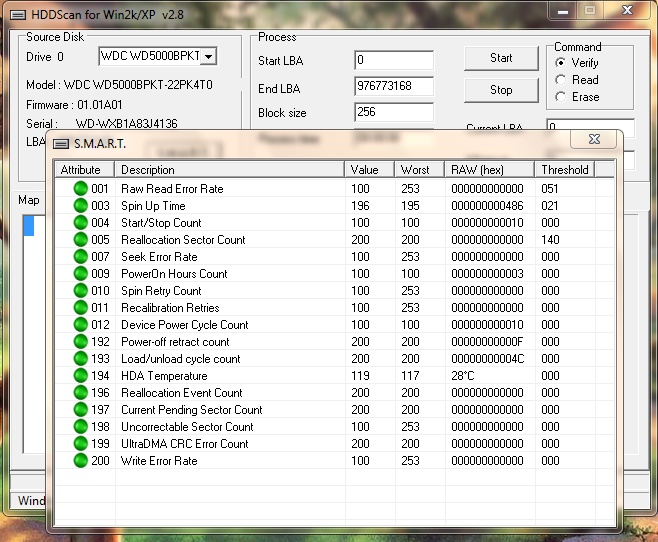
Task: Click the threshold value '051'
Action: point(550,189)
